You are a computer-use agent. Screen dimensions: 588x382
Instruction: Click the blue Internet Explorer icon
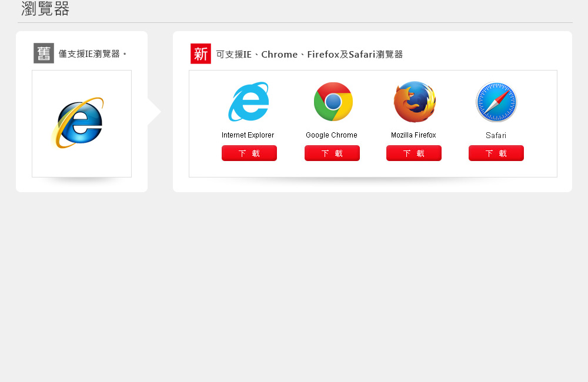coord(249,102)
